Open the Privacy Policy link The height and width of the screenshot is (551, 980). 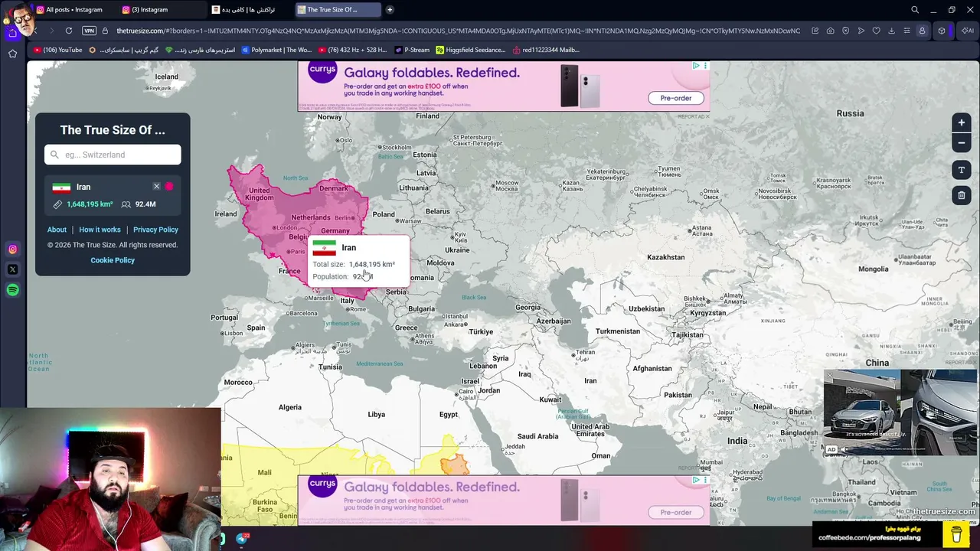coord(155,230)
